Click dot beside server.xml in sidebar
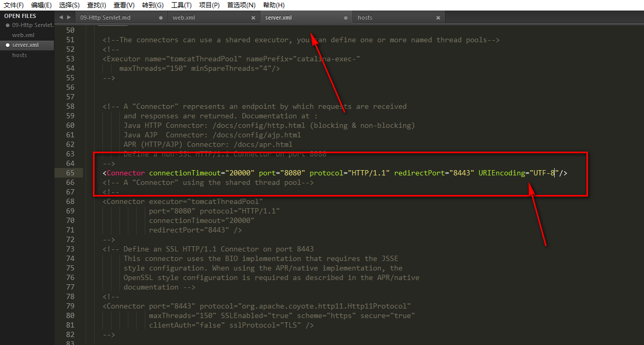Viewport: 644px width, 345px height. [x=7, y=45]
